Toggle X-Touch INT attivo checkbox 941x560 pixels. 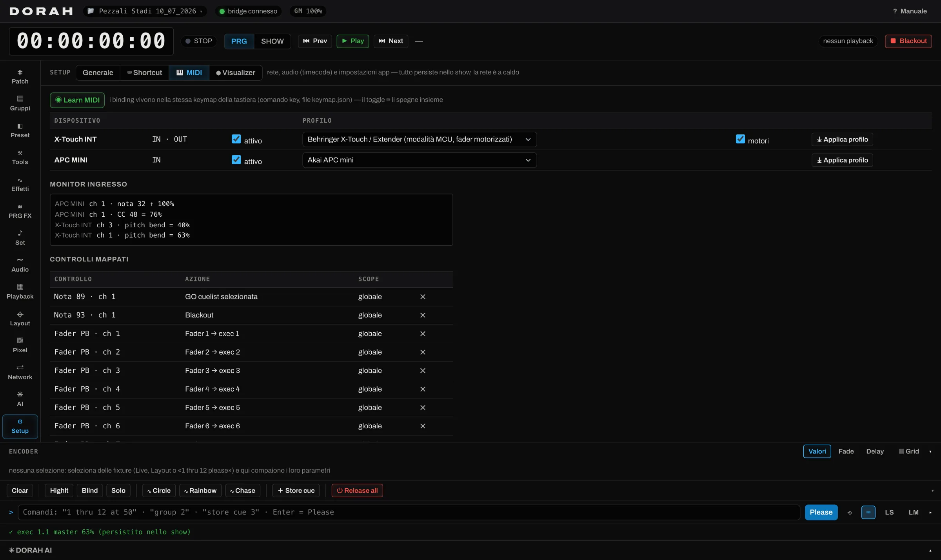(x=236, y=139)
